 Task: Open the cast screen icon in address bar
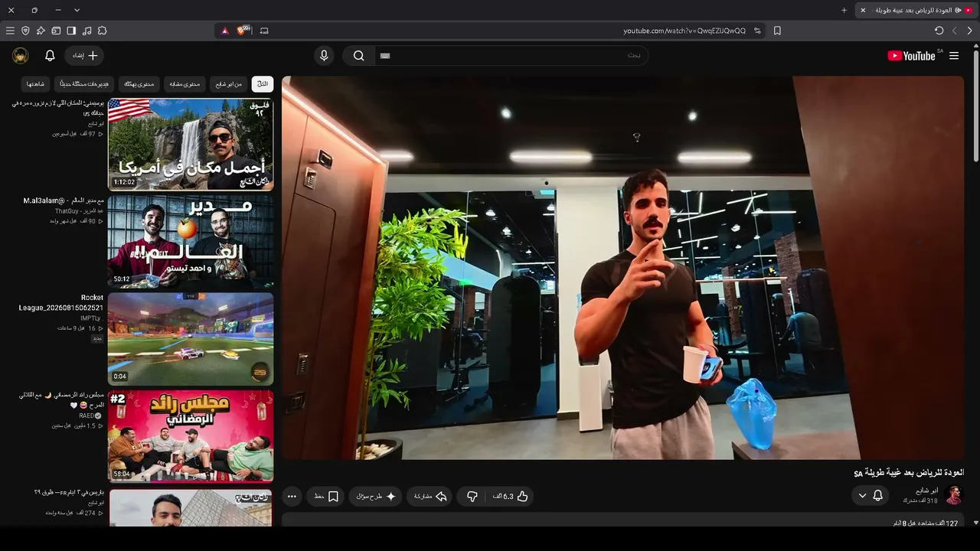264,31
